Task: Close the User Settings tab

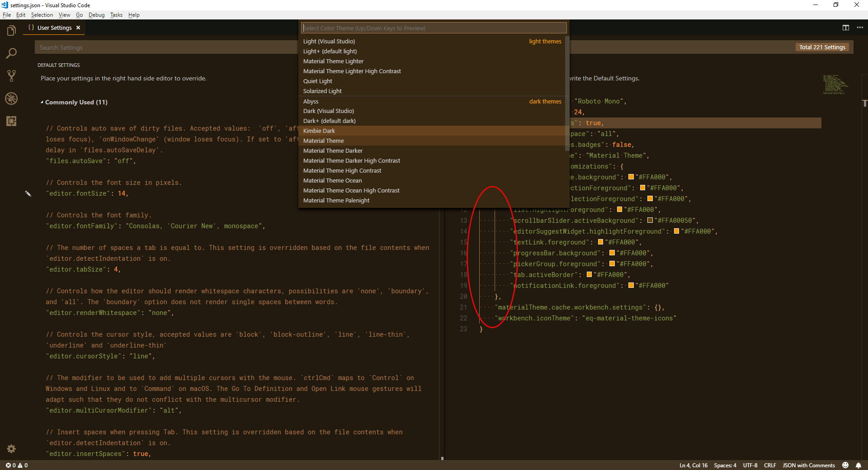Action: coord(78,28)
